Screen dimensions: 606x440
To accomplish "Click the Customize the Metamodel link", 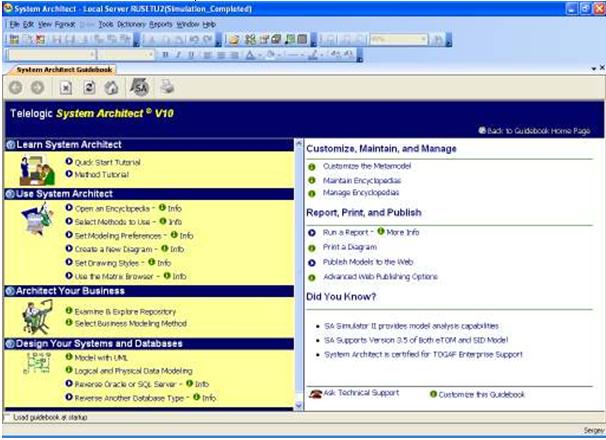I will [x=367, y=166].
